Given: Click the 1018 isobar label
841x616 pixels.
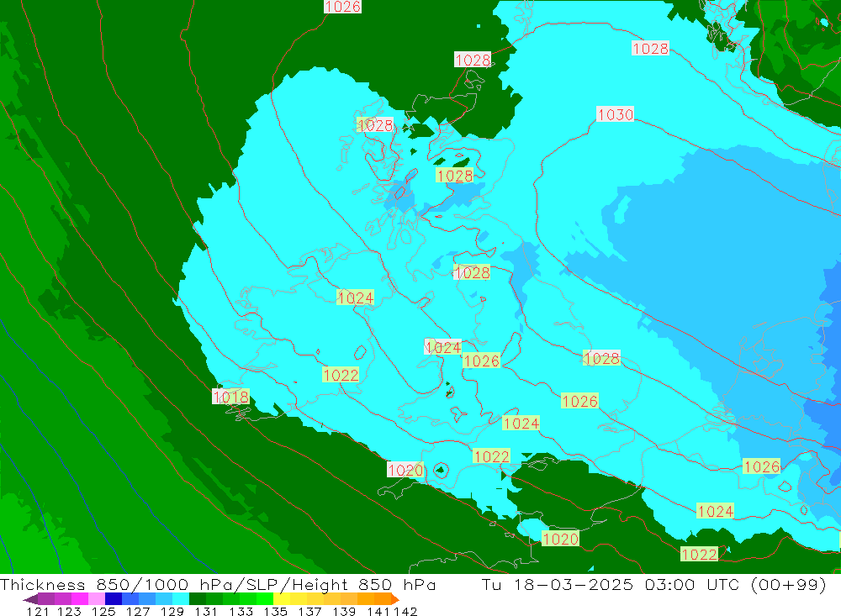Looking at the screenshot, I should pyautogui.click(x=230, y=397).
